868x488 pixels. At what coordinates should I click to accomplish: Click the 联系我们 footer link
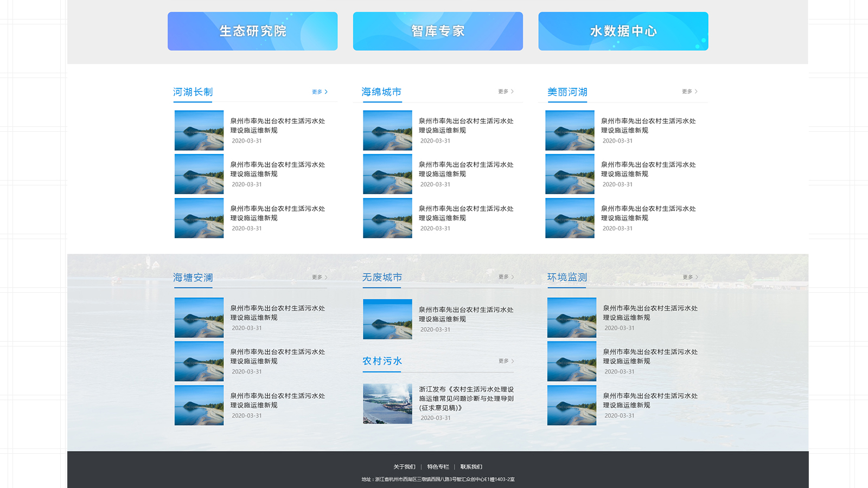[471, 467]
